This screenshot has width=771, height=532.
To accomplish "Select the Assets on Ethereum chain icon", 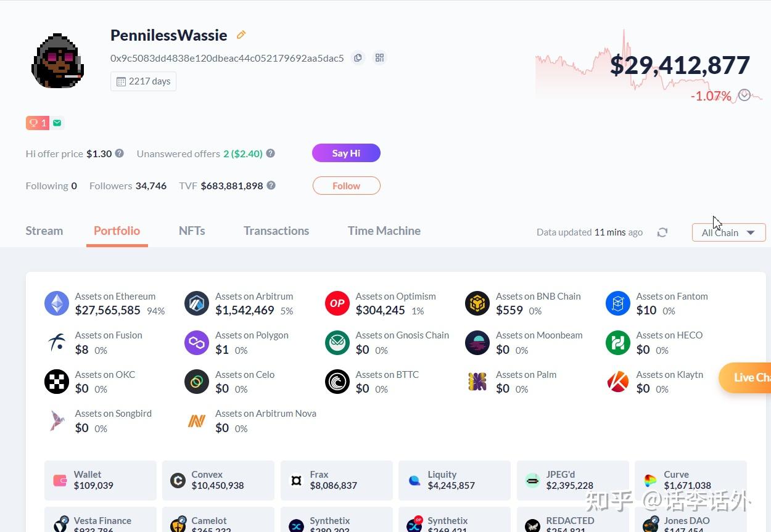I will [x=57, y=303].
